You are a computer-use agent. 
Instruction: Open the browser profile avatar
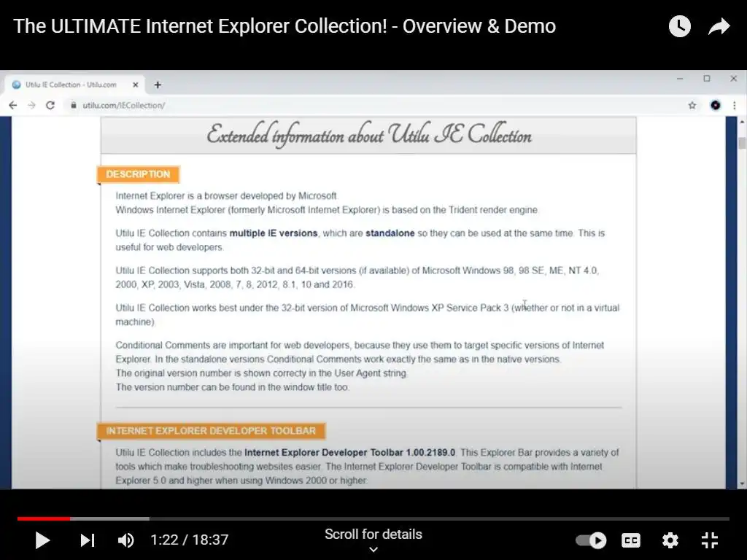point(715,105)
